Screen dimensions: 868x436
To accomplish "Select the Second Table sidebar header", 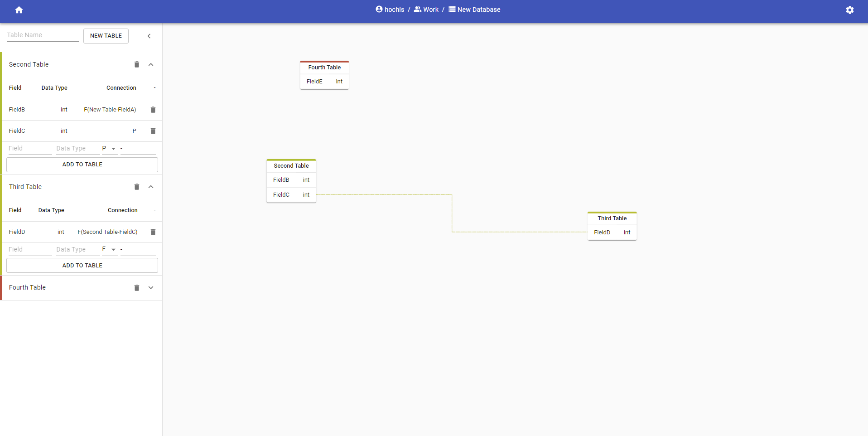I will (82, 64).
